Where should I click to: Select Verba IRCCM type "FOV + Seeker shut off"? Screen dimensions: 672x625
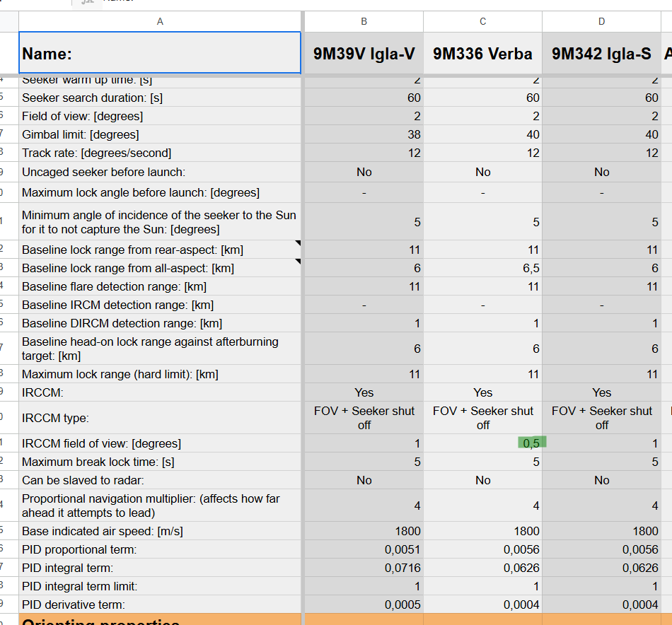(x=482, y=418)
